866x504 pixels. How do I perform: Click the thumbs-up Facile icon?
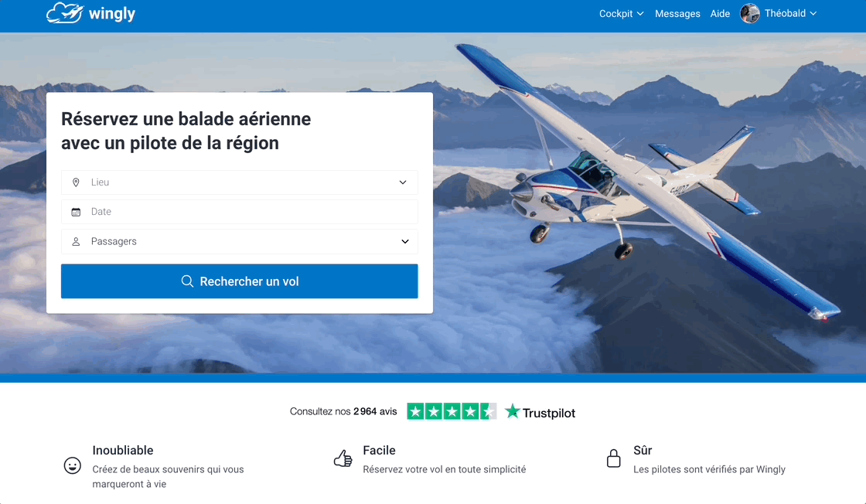pyautogui.click(x=343, y=458)
